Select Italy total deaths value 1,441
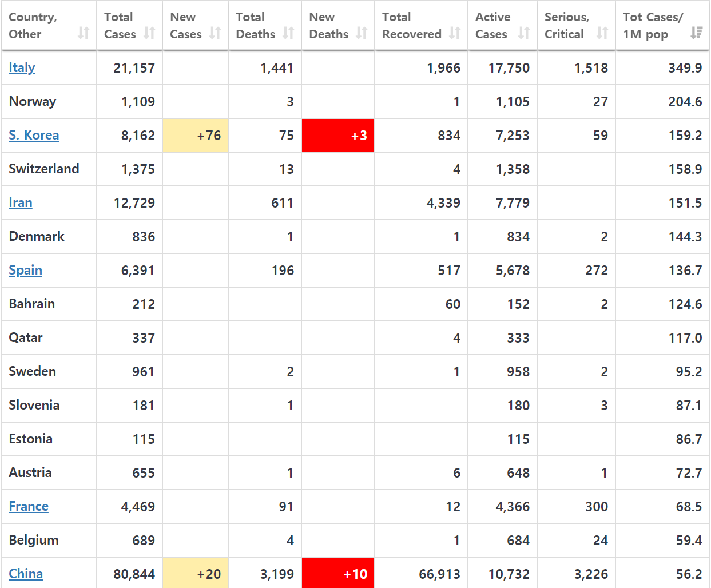 (x=277, y=68)
